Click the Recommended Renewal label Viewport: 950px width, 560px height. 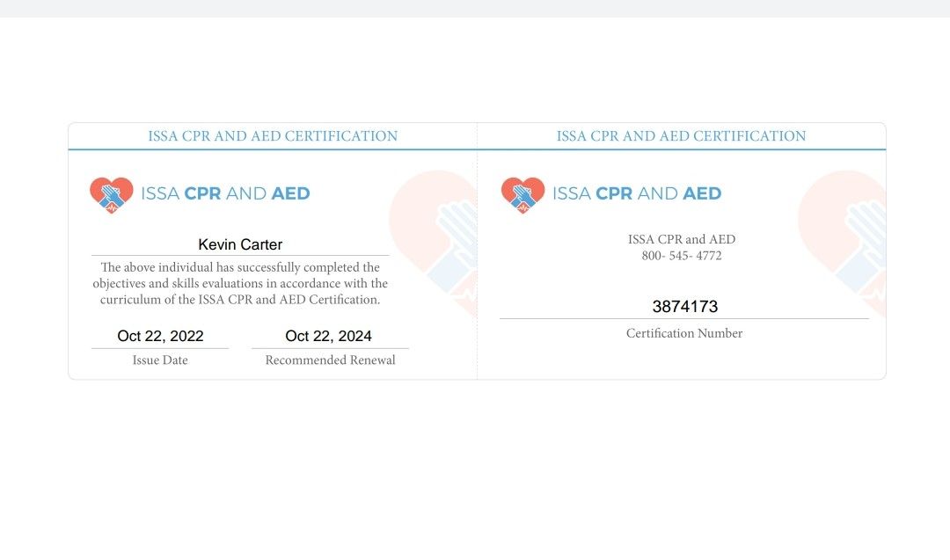click(330, 360)
